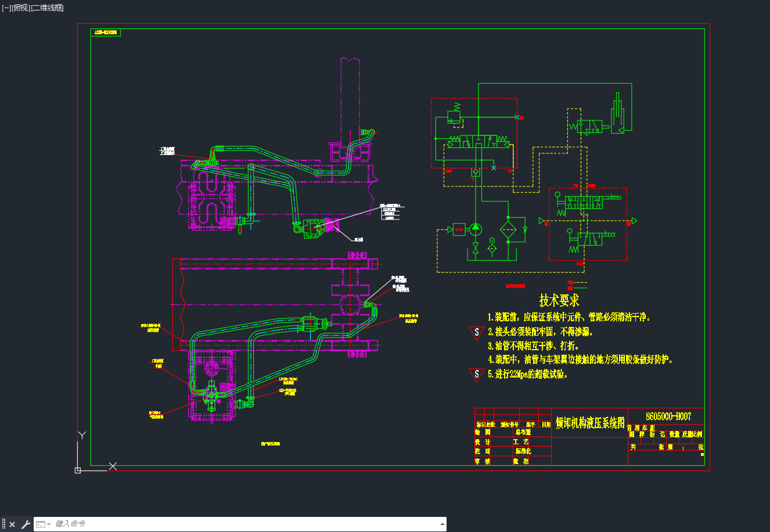Select requirement line 1 装配前 text
This screenshot has height=532, width=770.
click(x=570, y=317)
